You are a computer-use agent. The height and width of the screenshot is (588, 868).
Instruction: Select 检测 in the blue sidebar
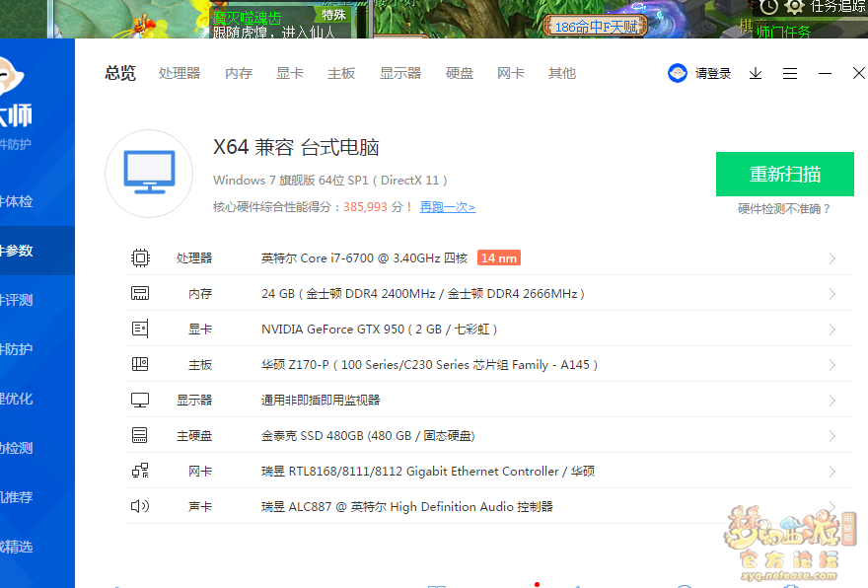[17, 448]
